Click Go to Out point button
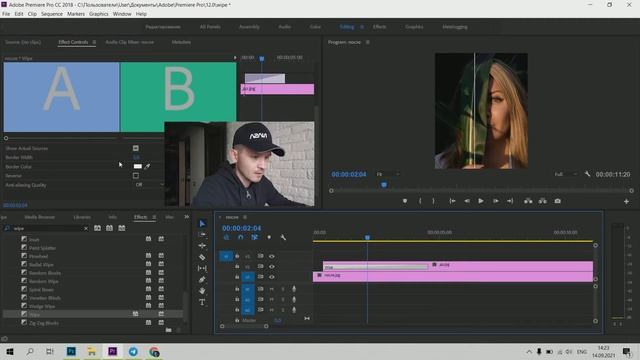This screenshot has height=360, width=640. 510,201
